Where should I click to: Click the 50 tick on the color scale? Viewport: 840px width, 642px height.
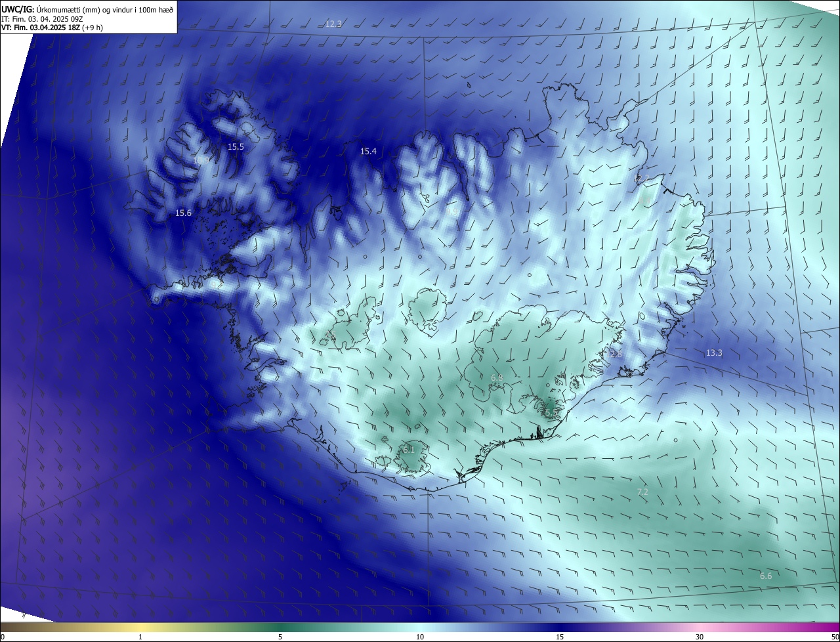click(x=835, y=637)
